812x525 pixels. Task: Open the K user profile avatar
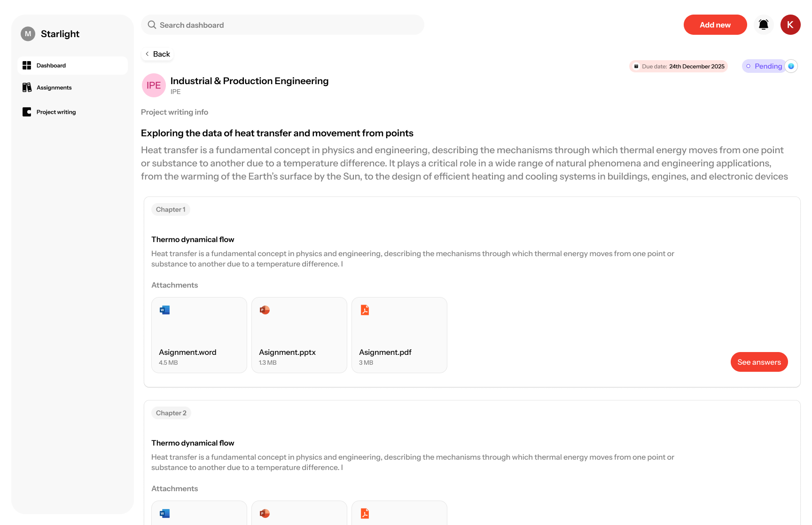[x=790, y=24]
